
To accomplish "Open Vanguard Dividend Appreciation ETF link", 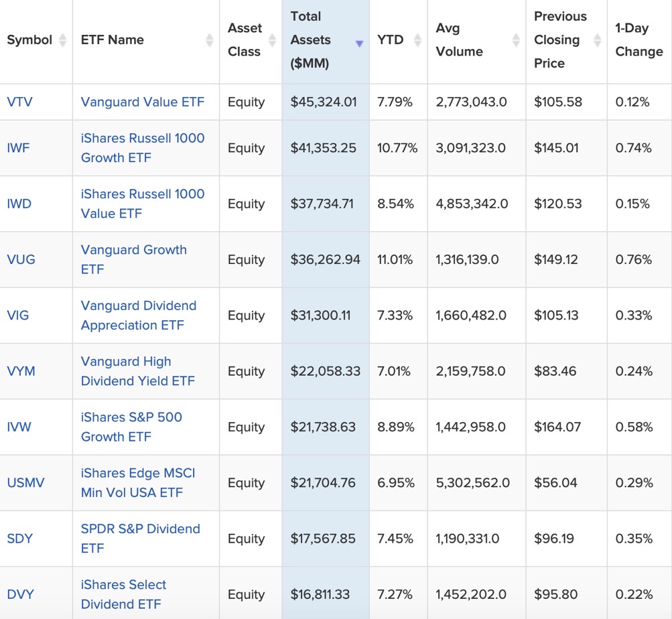I will point(139,315).
